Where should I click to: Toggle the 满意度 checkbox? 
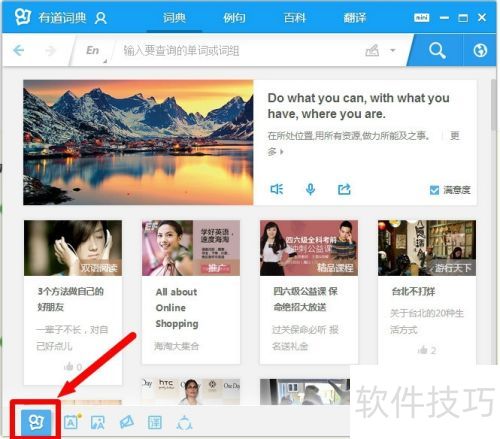pyautogui.click(x=434, y=190)
